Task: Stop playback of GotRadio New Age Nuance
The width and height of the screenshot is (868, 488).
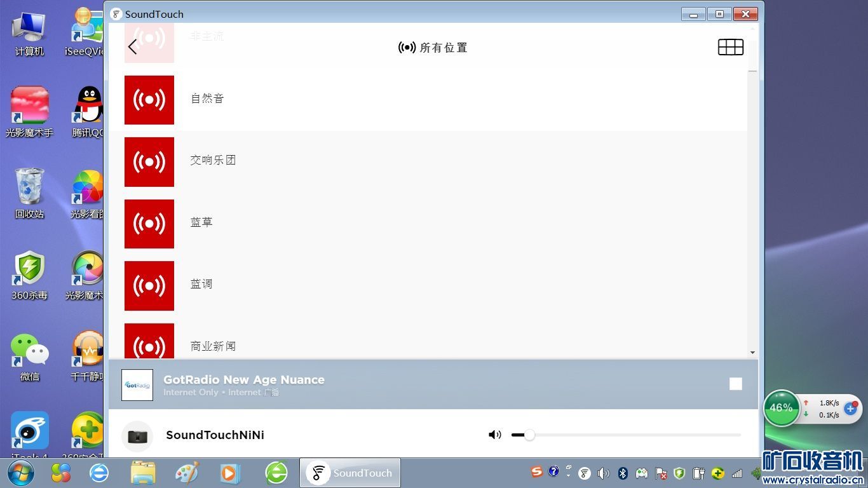Action: pos(736,384)
